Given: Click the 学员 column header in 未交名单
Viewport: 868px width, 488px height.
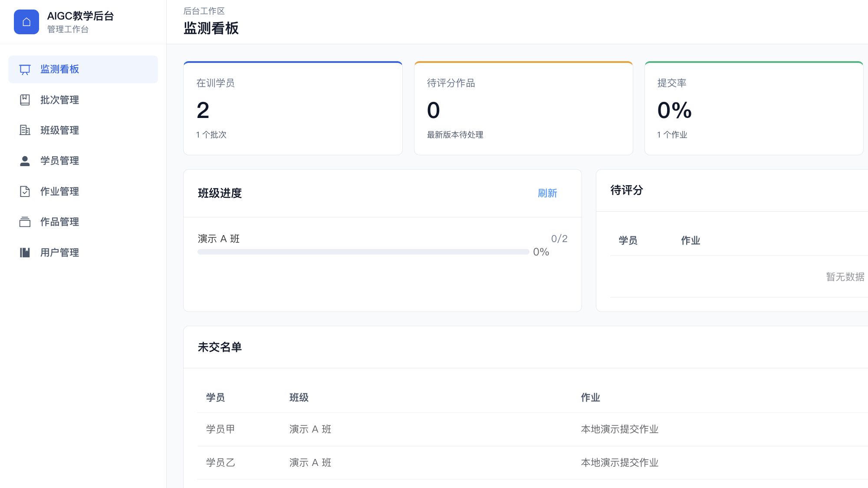Looking at the screenshot, I should 215,397.
